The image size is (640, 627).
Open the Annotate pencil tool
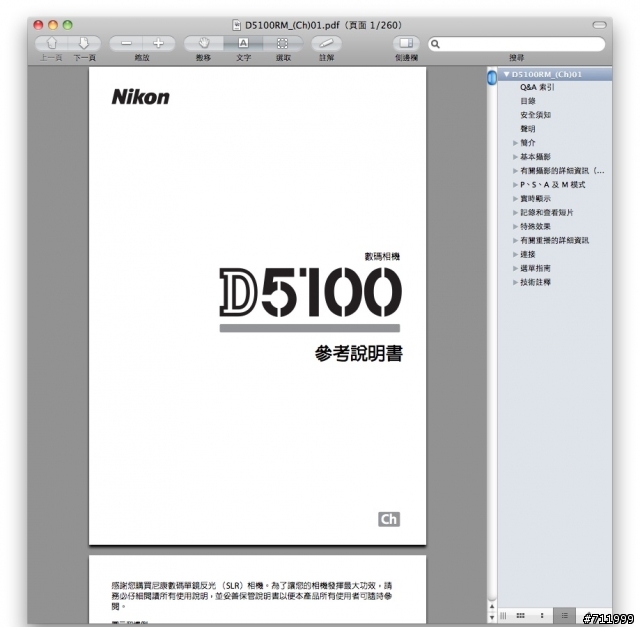coord(327,43)
